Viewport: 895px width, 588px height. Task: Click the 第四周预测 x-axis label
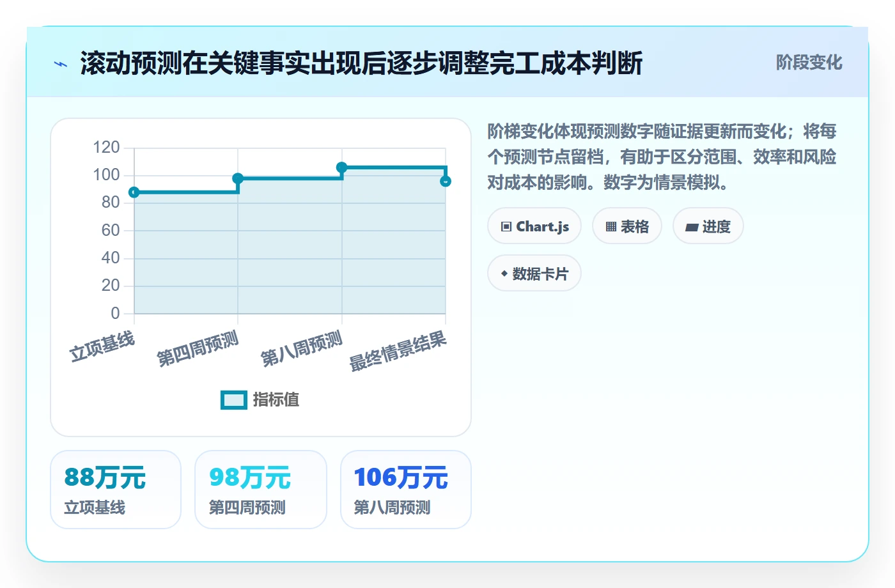pyautogui.click(x=198, y=349)
